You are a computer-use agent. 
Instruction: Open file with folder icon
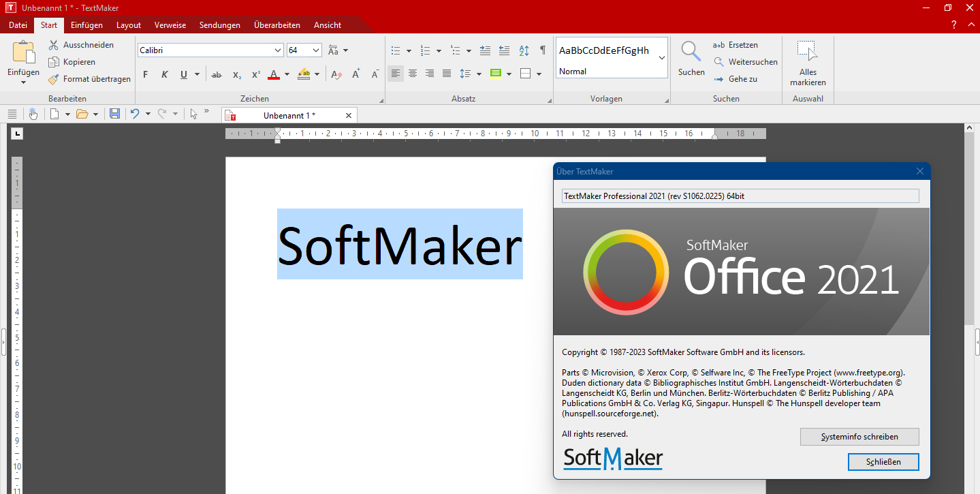[82, 114]
